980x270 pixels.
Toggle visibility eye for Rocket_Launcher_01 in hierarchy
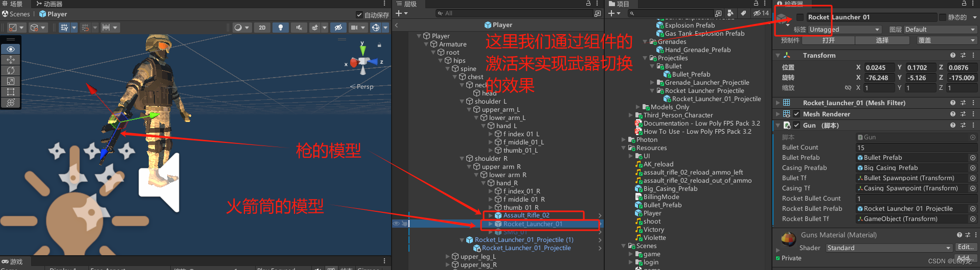[396, 224]
